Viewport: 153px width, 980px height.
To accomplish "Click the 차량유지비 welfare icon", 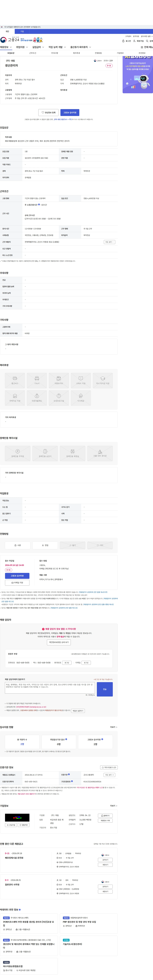I will pyautogui.click(x=59, y=380).
